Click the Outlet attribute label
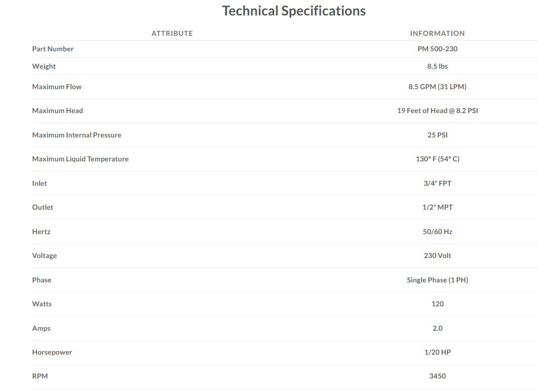The height and width of the screenshot is (392, 538). coord(43,207)
